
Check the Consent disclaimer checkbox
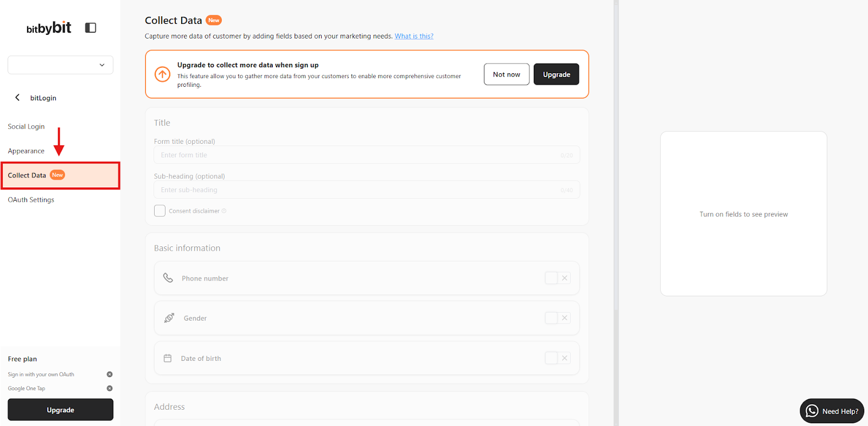click(x=159, y=211)
